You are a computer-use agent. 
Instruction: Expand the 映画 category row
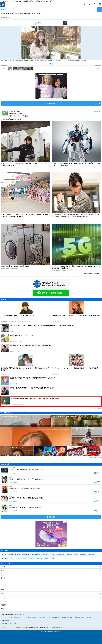click(x=51, y=593)
